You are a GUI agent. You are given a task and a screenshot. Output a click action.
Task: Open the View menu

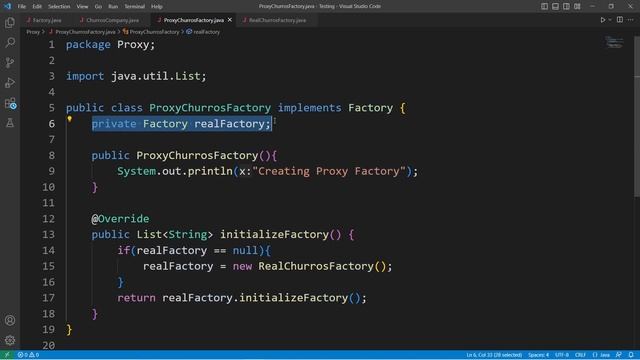pyautogui.click(x=82, y=7)
